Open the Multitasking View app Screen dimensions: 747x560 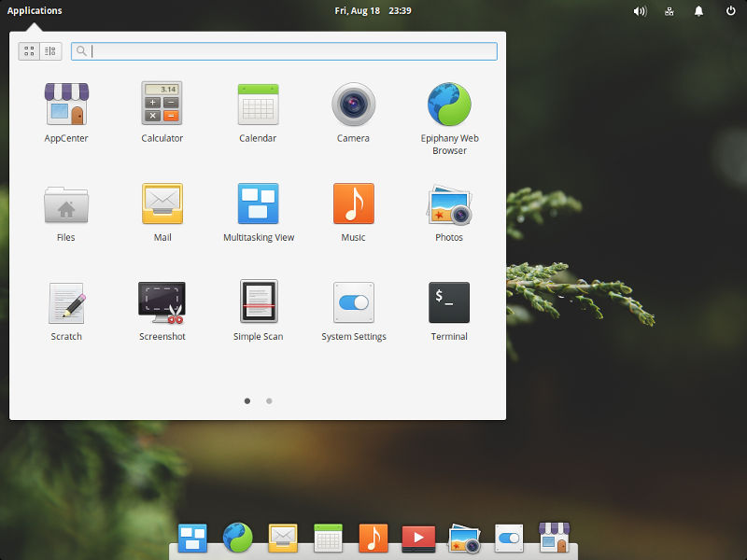point(259,213)
